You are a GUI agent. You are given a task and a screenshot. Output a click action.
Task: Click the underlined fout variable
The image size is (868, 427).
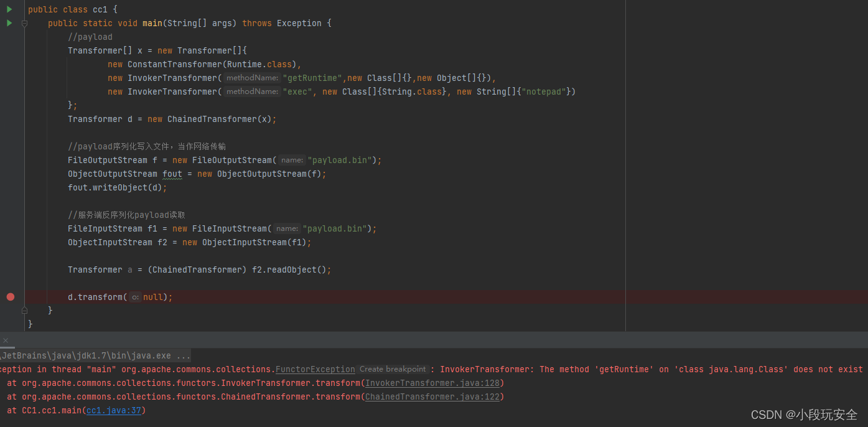coord(172,174)
